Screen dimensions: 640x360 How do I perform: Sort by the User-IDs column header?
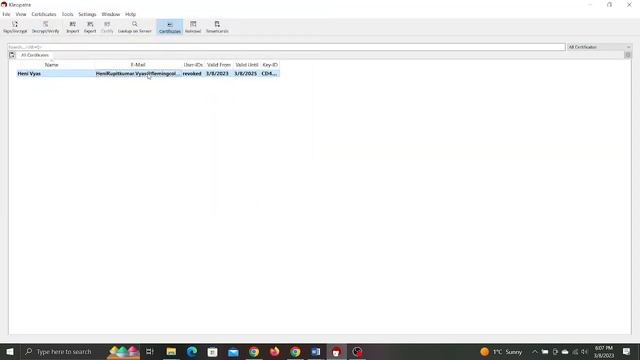[193, 65]
